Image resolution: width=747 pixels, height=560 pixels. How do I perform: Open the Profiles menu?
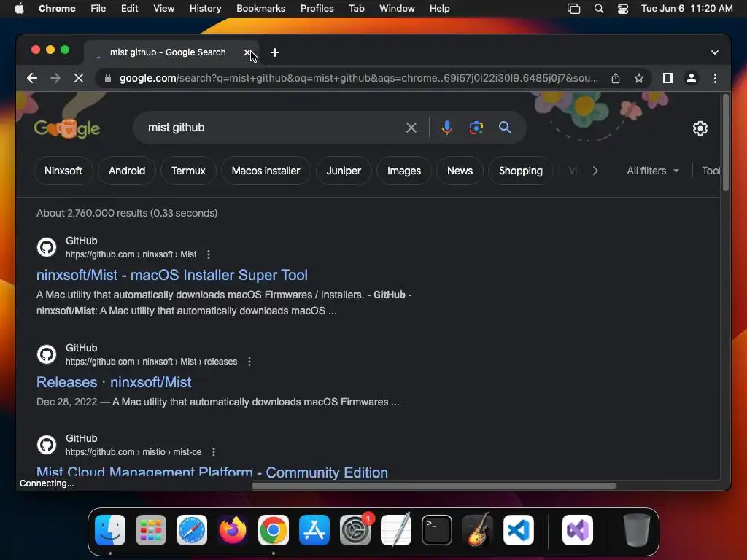(317, 8)
